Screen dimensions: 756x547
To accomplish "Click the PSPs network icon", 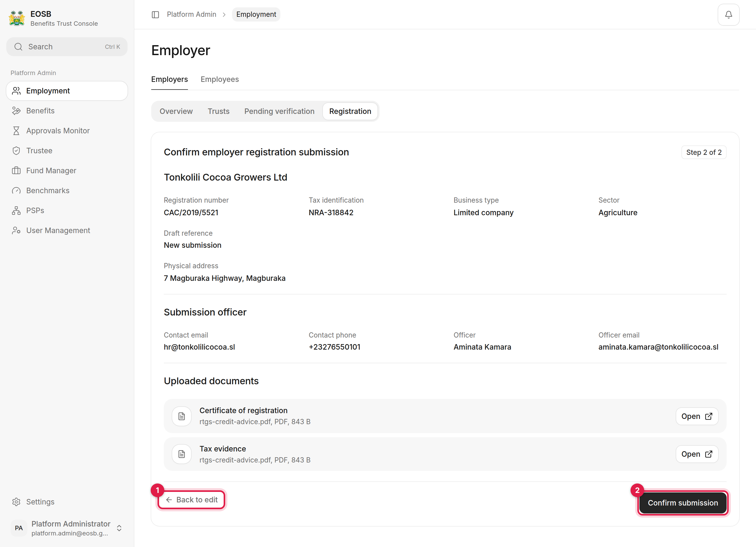I will 16,211.
